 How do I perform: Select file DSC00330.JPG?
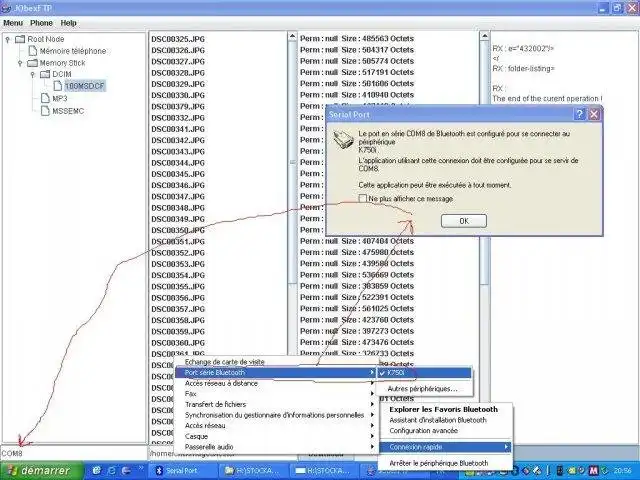click(x=178, y=95)
